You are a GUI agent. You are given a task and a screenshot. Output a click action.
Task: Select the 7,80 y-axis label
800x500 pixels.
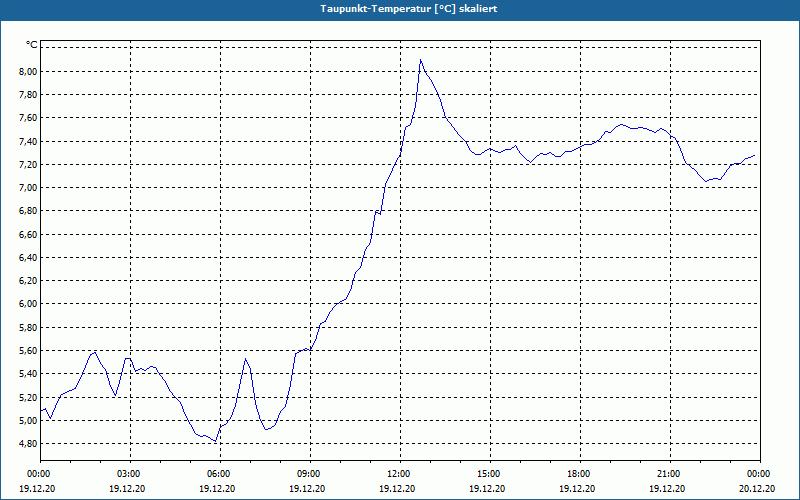pos(29,95)
